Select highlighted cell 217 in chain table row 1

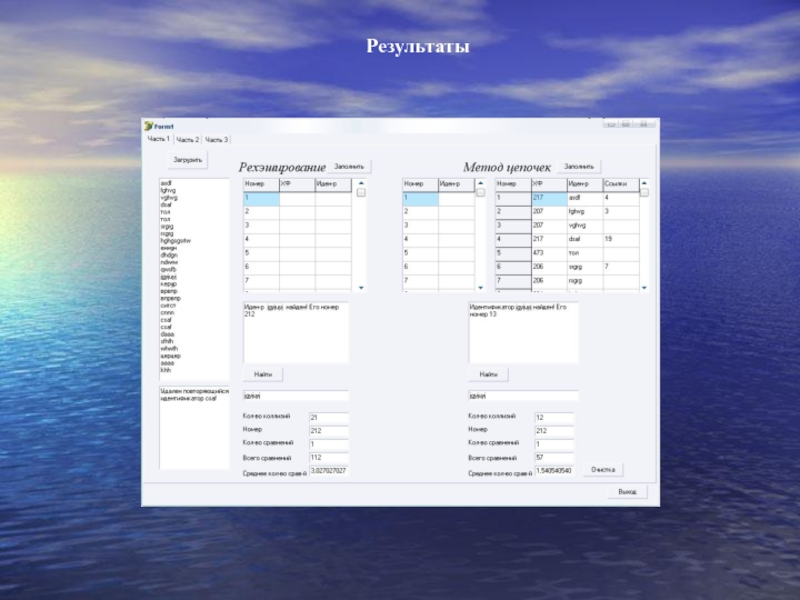(x=549, y=198)
